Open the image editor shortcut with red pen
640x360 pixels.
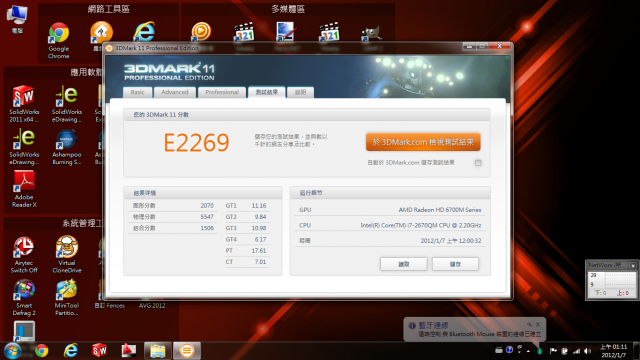tap(286, 32)
